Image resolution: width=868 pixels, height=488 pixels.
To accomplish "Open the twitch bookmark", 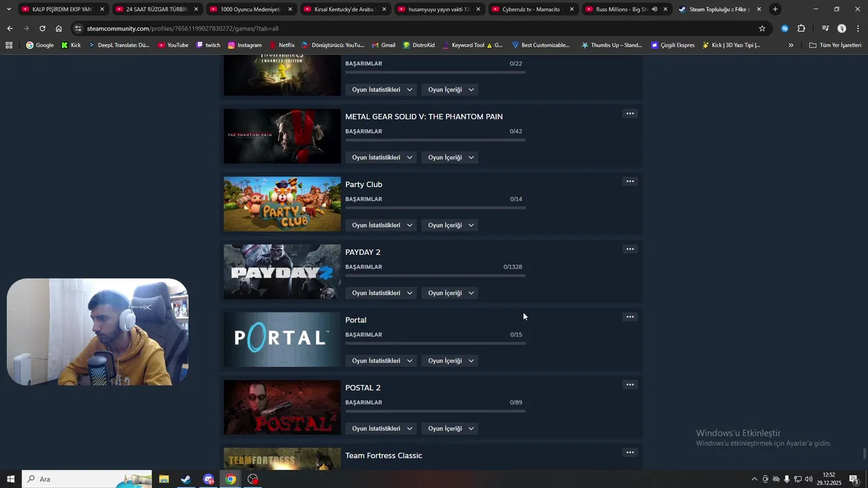I will (x=208, y=45).
